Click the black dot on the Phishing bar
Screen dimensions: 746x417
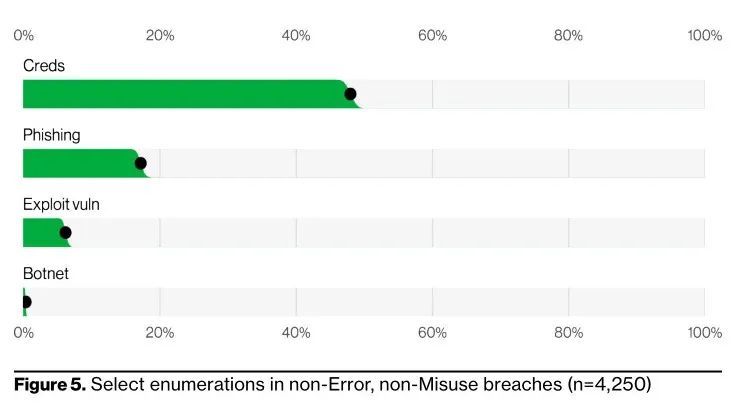[140, 163]
